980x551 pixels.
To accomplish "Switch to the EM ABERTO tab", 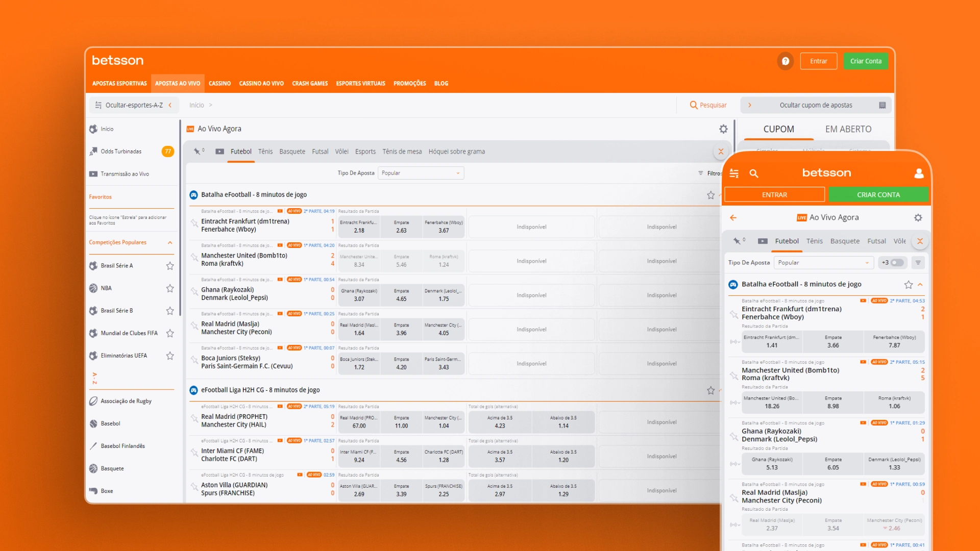I will [848, 129].
